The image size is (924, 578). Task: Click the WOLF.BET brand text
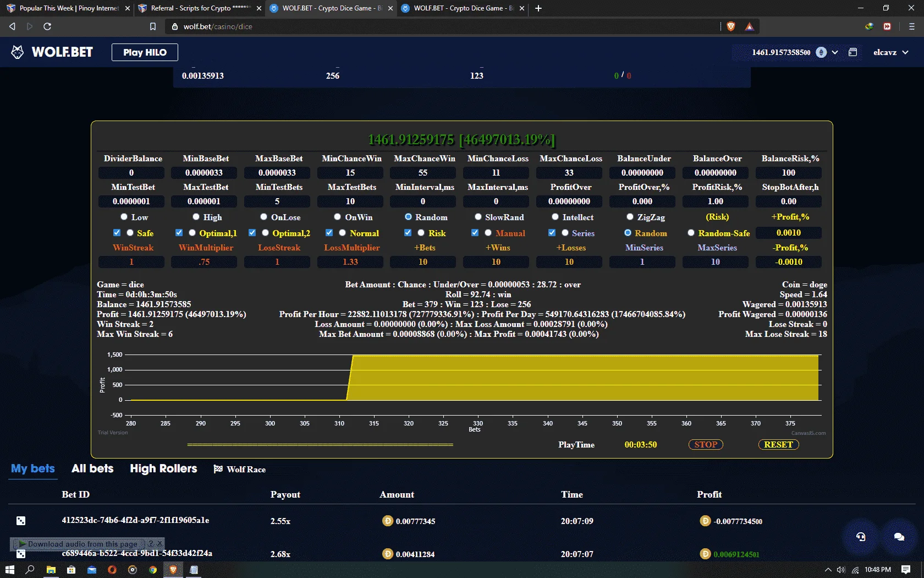62,52
